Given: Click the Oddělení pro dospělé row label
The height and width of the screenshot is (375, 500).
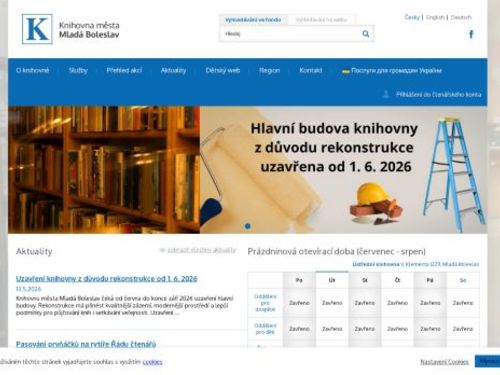Looking at the screenshot, I should pos(265,303).
